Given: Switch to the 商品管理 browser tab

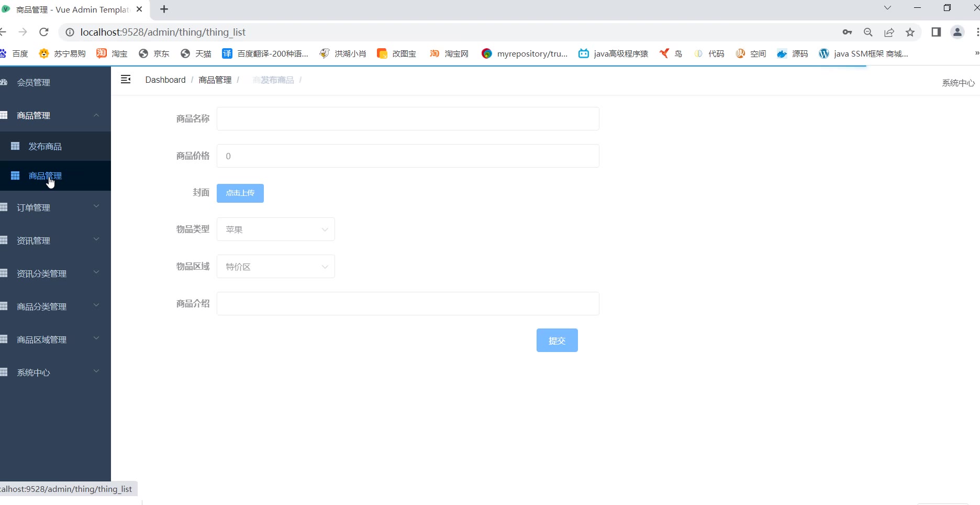Looking at the screenshot, I should tap(72, 9).
